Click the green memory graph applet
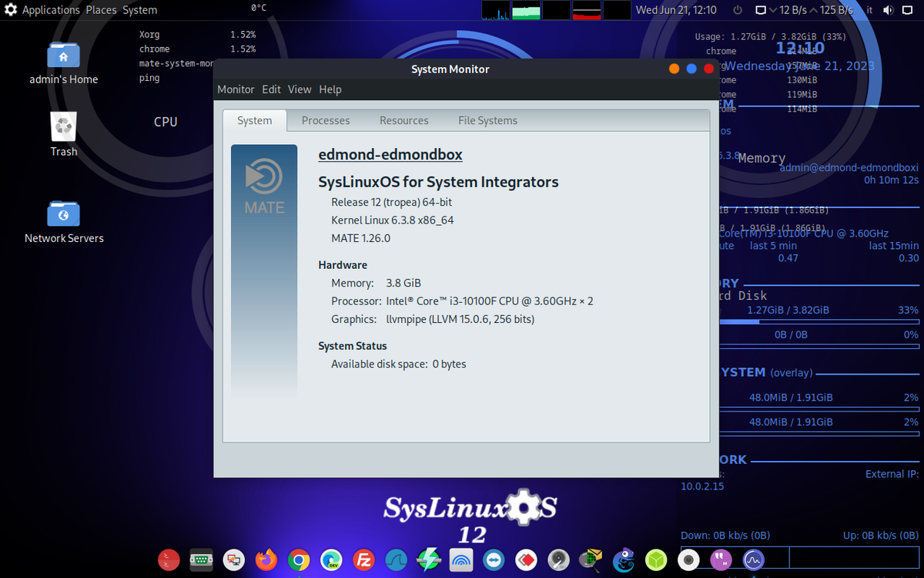The width and height of the screenshot is (924, 578). [x=526, y=10]
